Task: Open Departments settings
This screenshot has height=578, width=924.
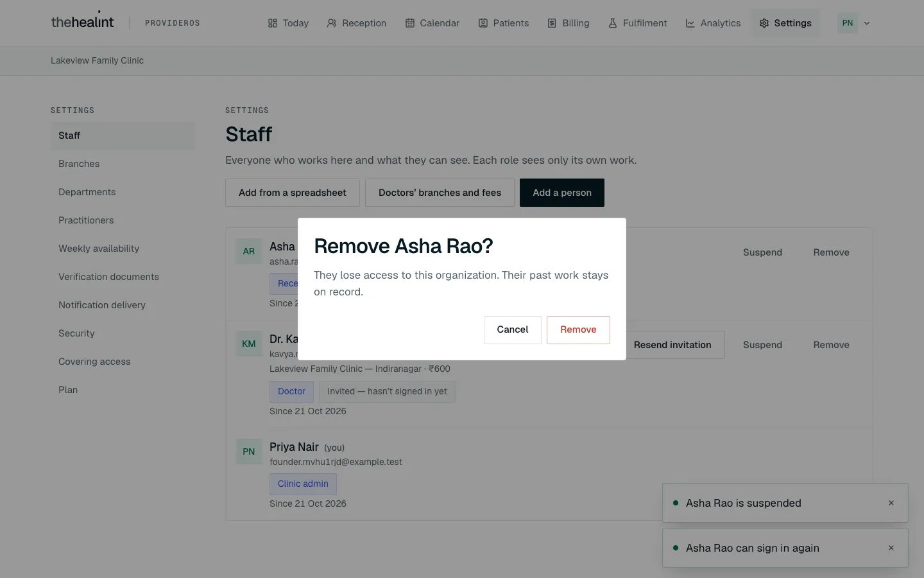Action: click(123, 192)
